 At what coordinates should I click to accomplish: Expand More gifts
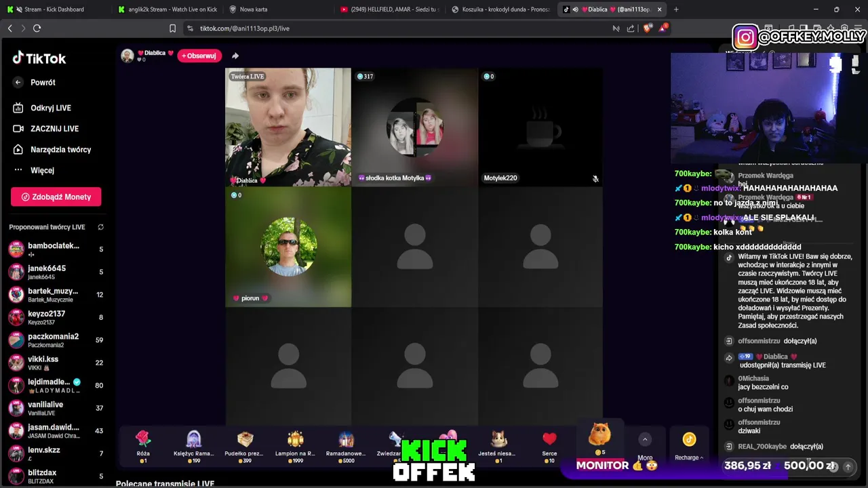tap(645, 446)
